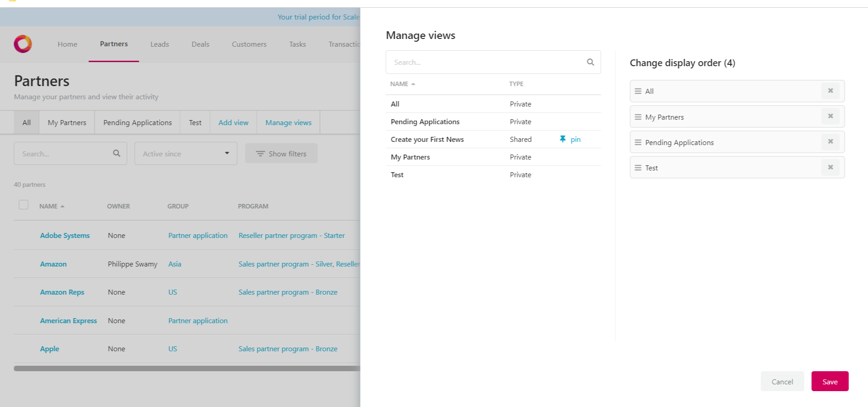Screen dimensions: 868x407
Task: Select the Test view tab
Action: [x=195, y=122]
